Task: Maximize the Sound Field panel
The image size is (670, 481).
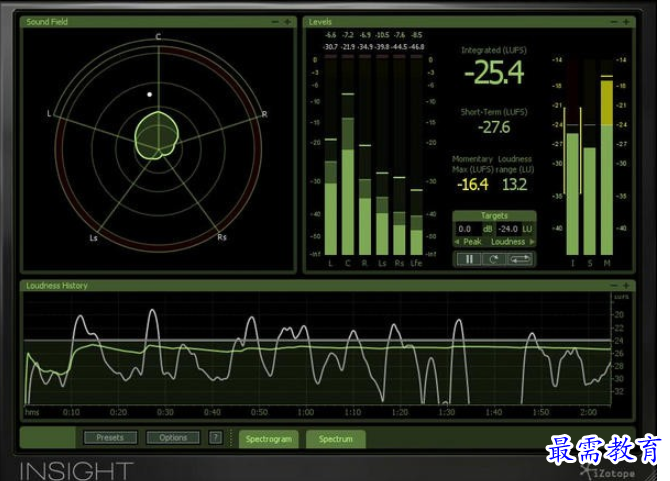Action: (x=288, y=22)
